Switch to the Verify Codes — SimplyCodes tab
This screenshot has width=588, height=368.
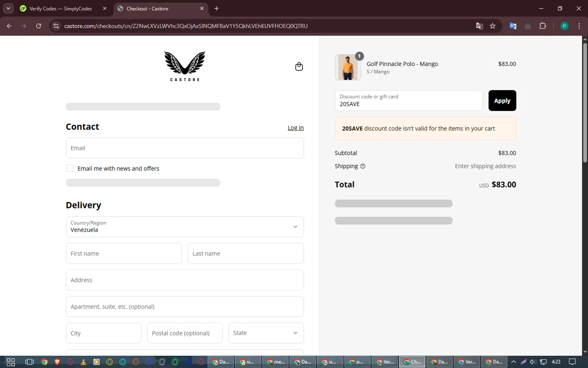click(x=61, y=9)
